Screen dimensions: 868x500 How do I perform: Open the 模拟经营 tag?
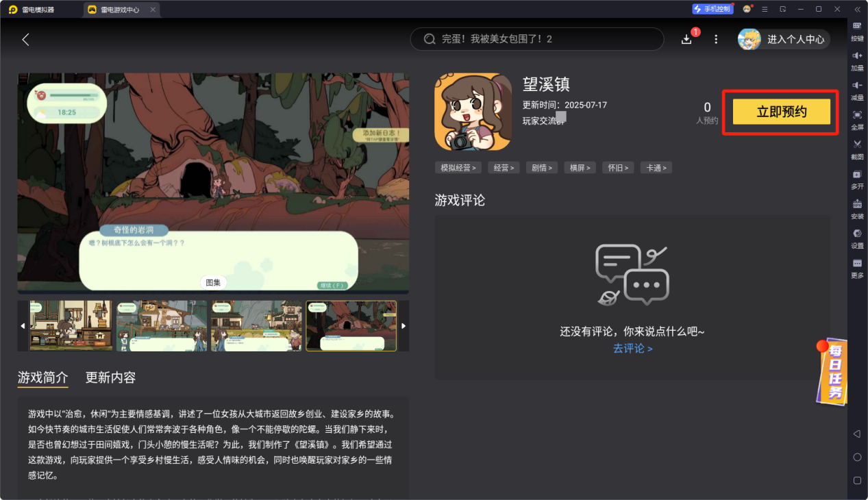pyautogui.click(x=458, y=167)
